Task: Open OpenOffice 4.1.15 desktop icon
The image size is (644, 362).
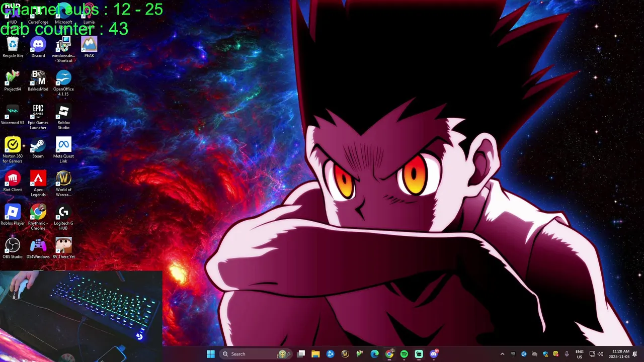Action: [x=63, y=83]
